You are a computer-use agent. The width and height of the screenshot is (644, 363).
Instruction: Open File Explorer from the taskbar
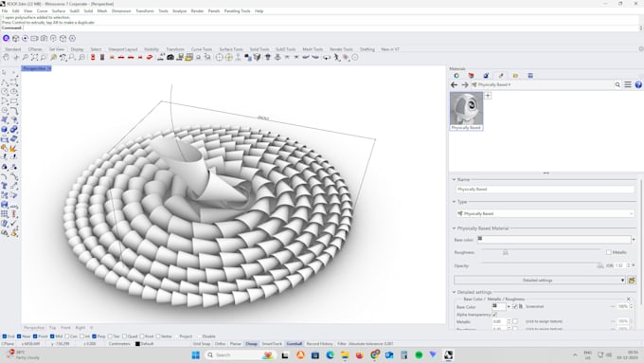tap(345, 354)
